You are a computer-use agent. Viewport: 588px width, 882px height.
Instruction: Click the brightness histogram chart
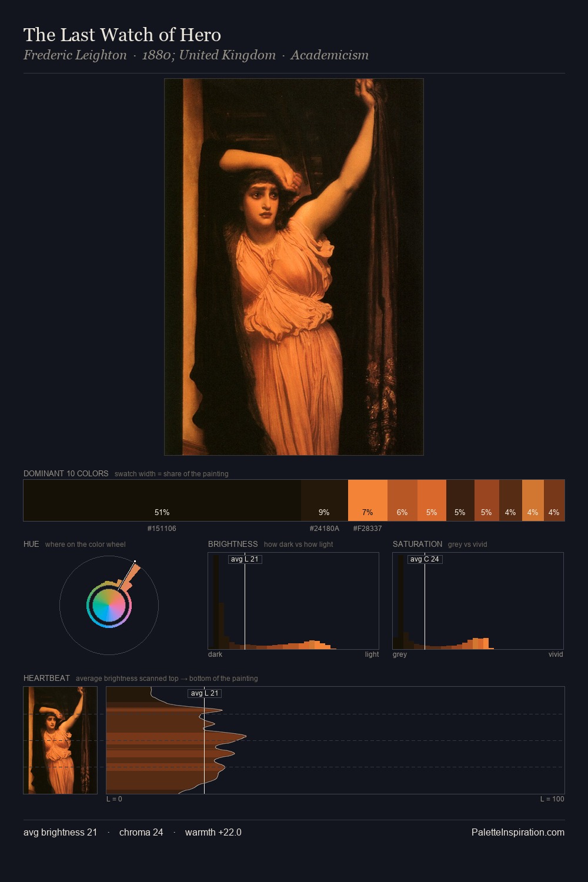[x=293, y=601]
